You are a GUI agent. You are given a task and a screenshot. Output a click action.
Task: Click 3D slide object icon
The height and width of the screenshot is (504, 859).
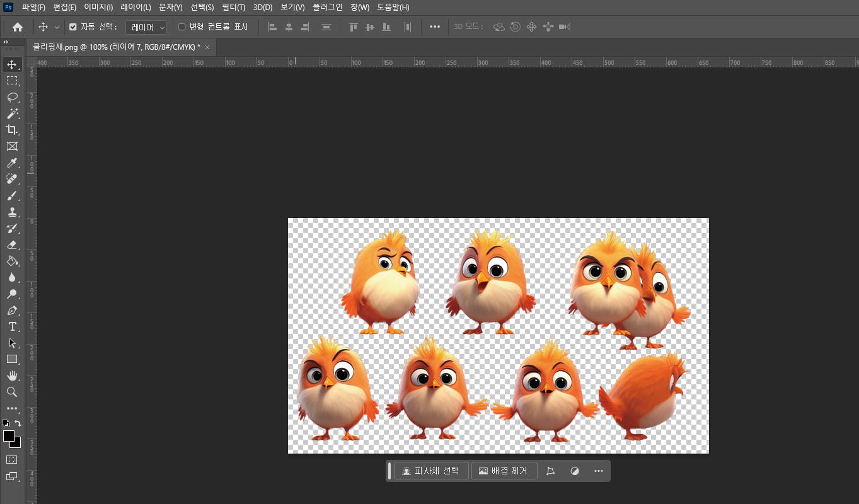tap(548, 27)
